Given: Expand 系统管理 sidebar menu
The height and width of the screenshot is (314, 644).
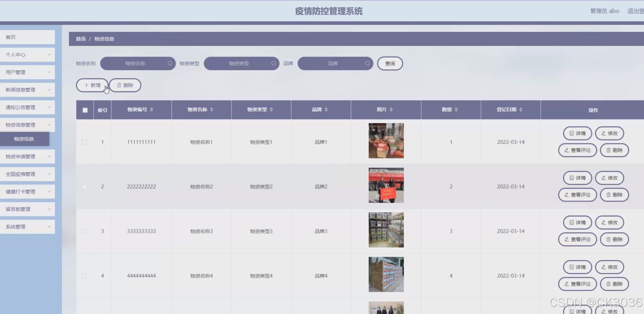Looking at the screenshot, I should [27, 227].
